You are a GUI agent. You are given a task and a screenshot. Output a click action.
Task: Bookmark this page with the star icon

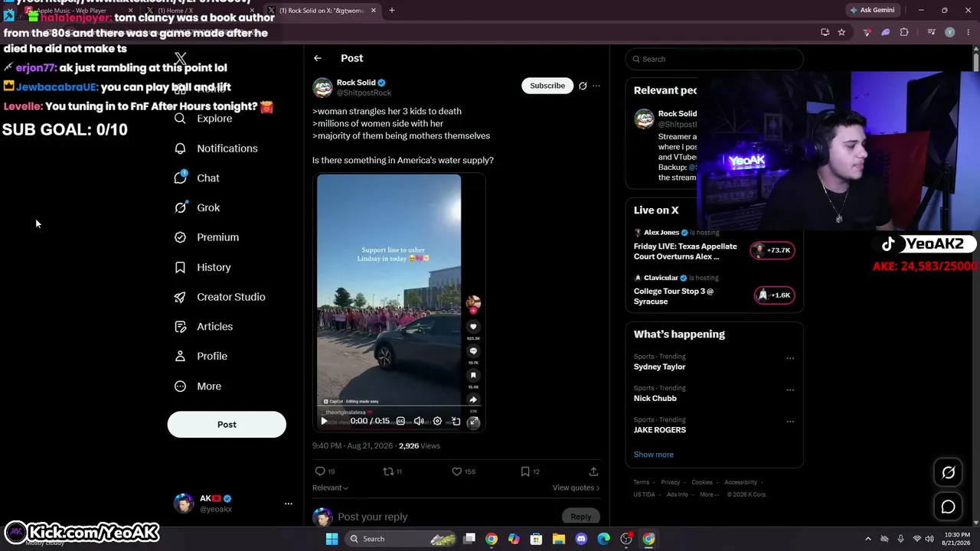[841, 32]
